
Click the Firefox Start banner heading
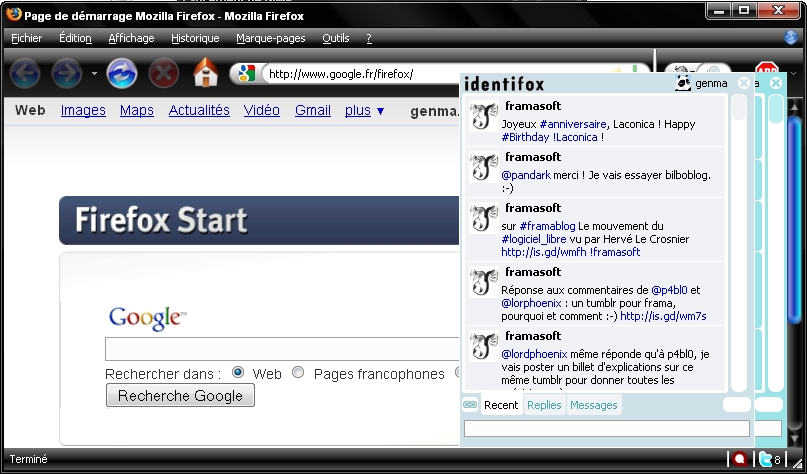click(x=161, y=220)
